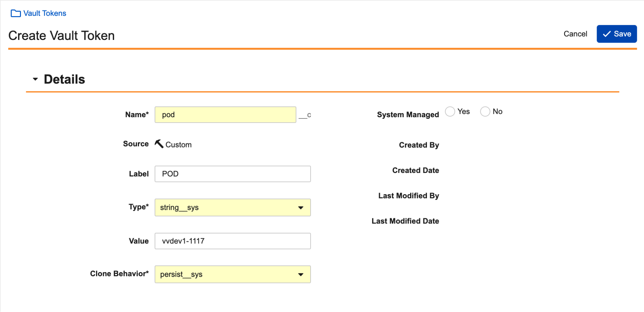Click the System Managed label

pyautogui.click(x=408, y=115)
